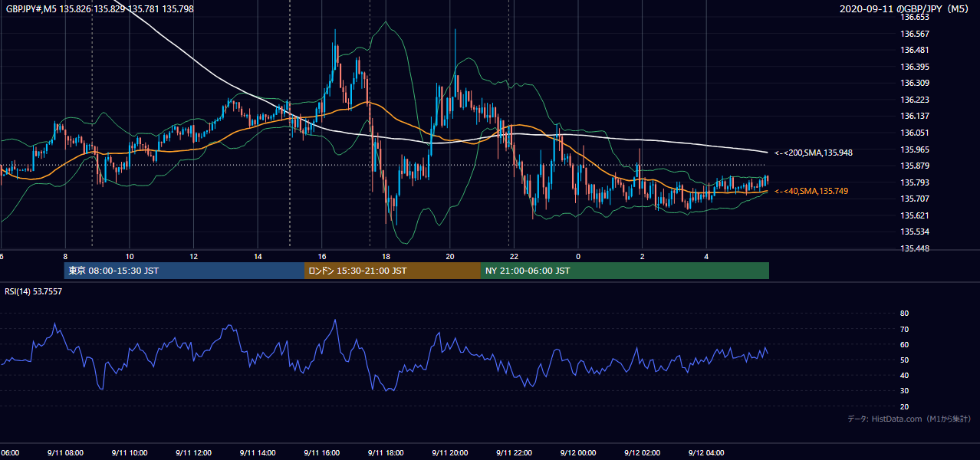Click hour label 14 under price chart
The image size is (980, 460).
tap(258, 257)
